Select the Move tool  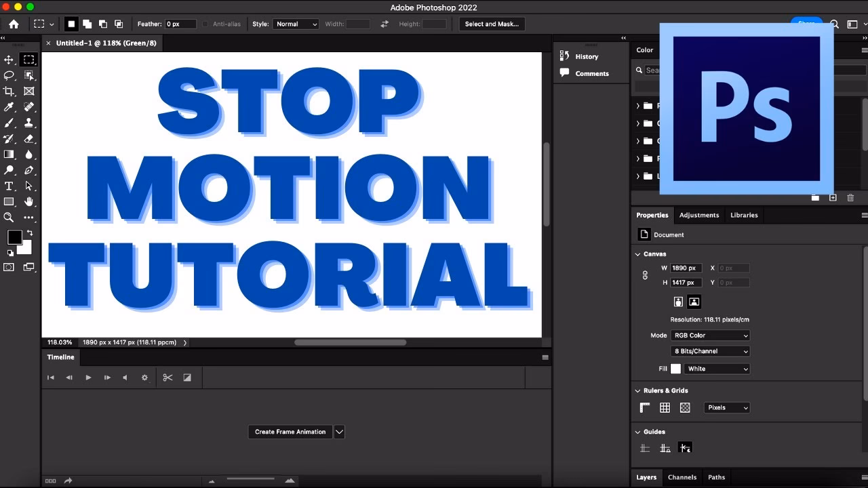click(9, 60)
